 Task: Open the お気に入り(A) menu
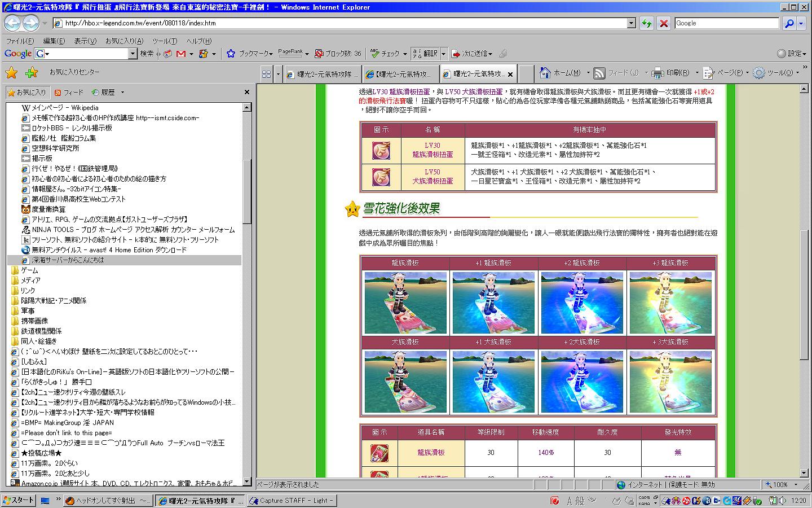click(x=124, y=41)
